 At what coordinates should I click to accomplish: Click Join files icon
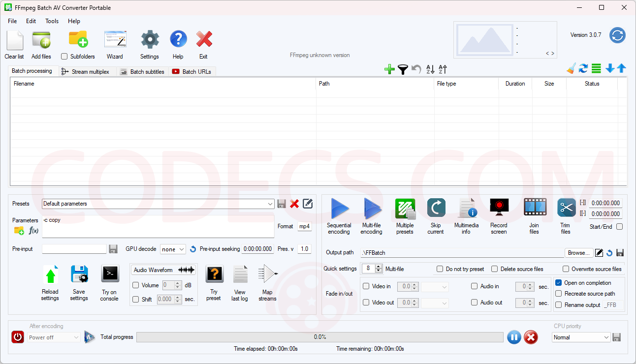pyautogui.click(x=535, y=208)
